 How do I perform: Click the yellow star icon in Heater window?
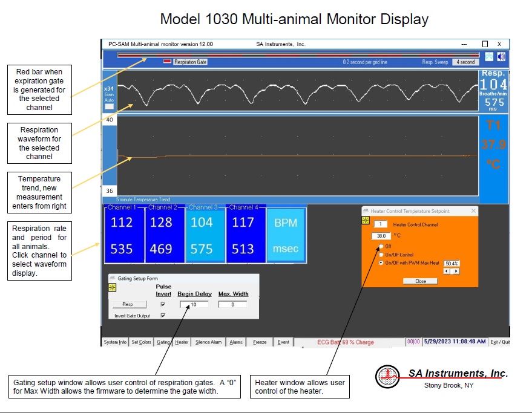pos(366,220)
